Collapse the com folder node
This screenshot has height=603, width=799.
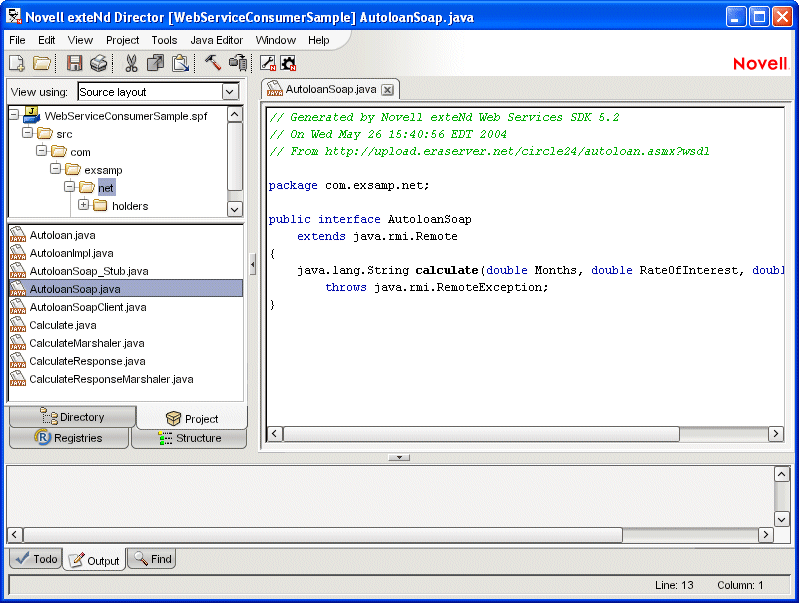point(41,150)
